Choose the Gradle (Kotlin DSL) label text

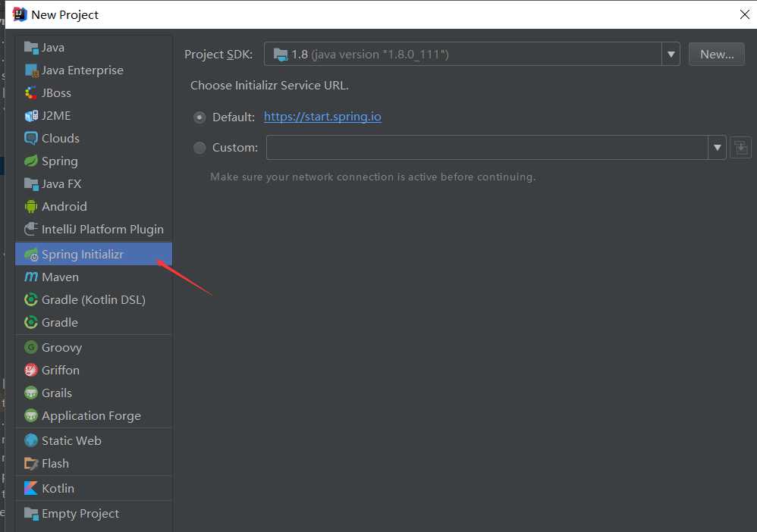pos(93,299)
